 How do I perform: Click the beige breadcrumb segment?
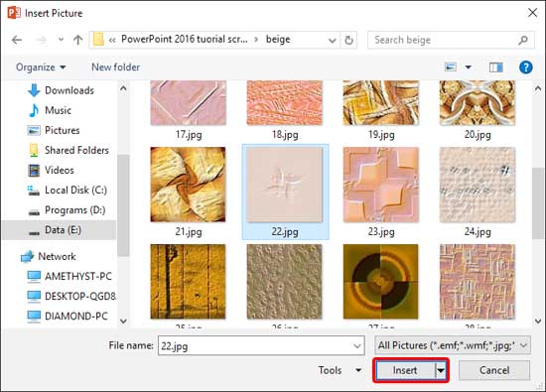278,40
